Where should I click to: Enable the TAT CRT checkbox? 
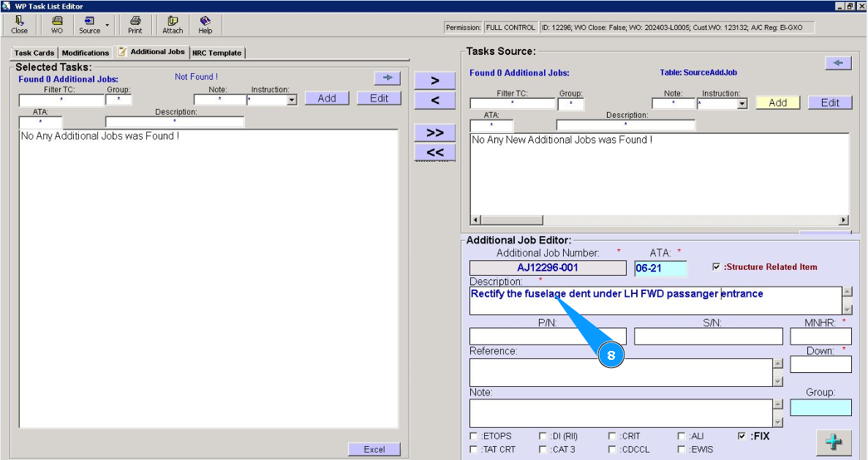click(473, 450)
